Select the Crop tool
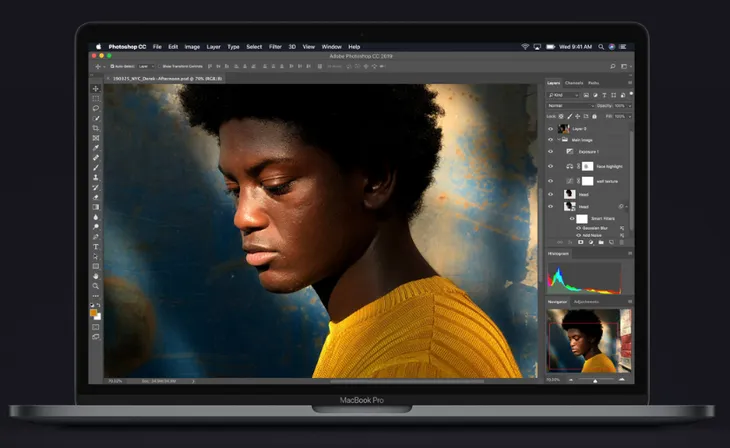This screenshot has height=448, width=730. pos(96,128)
